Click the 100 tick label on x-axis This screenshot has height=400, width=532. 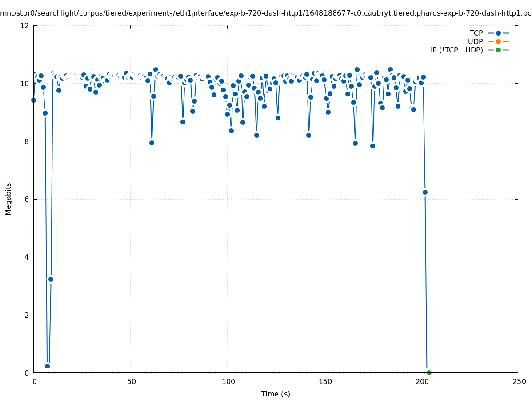click(x=228, y=381)
